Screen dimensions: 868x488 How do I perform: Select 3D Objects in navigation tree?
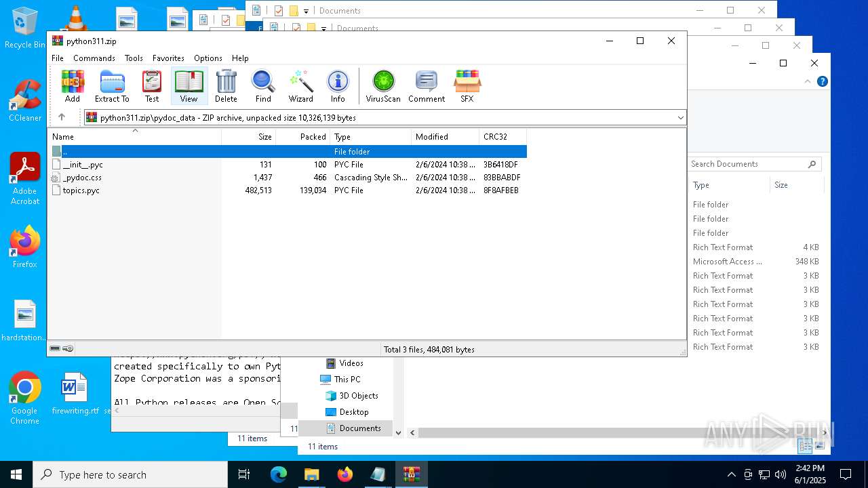click(x=351, y=396)
